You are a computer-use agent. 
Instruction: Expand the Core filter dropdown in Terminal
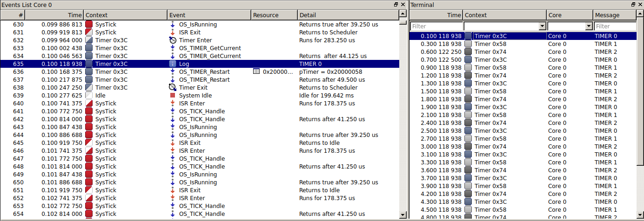point(589,26)
